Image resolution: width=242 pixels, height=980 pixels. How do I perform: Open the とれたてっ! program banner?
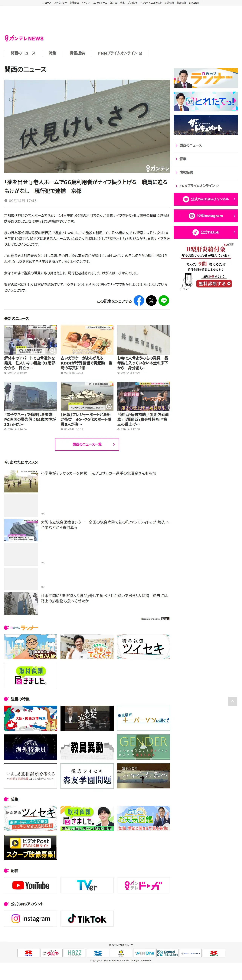coord(206,102)
